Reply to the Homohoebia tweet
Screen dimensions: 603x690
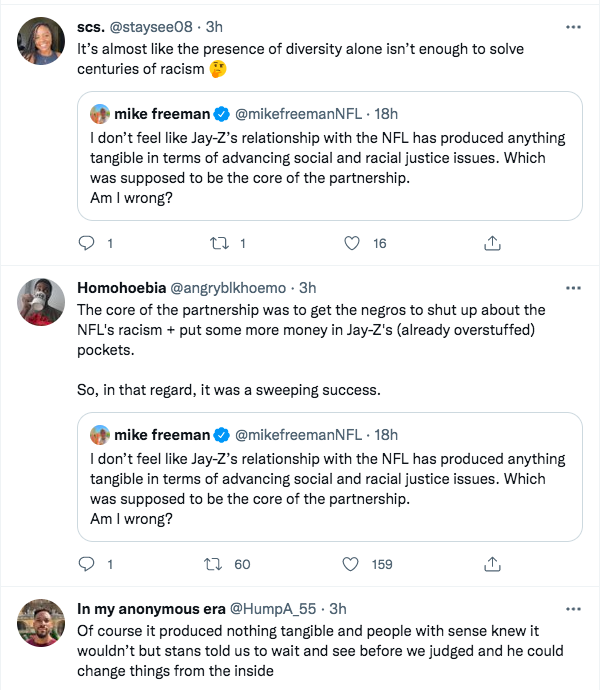click(x=86, y=564)
